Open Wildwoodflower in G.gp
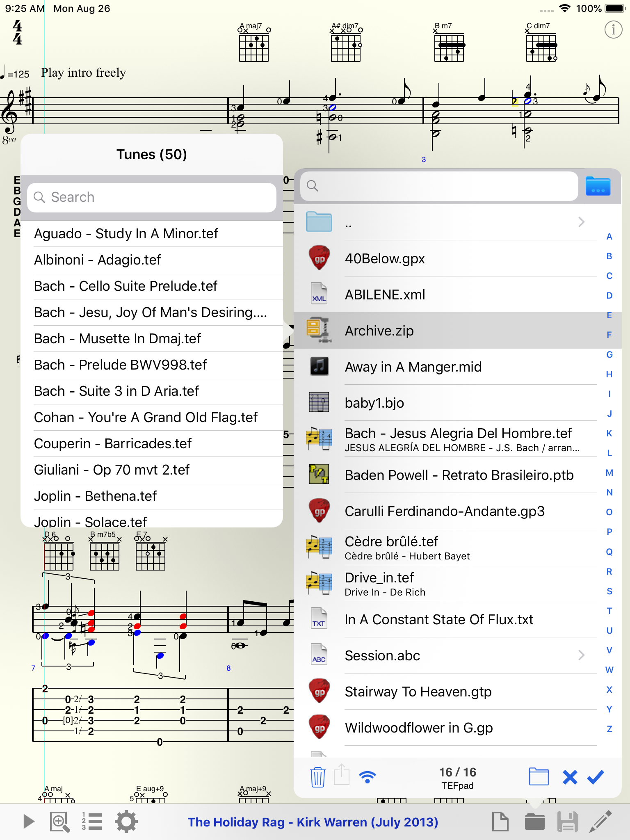Screen dimensions: 630x840 [445, 728]
